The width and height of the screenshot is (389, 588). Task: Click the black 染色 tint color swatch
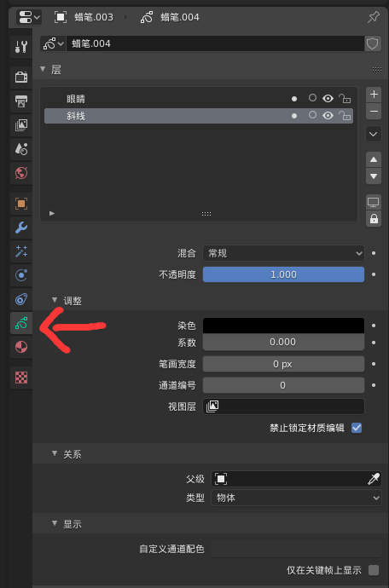tap(283, 326)
